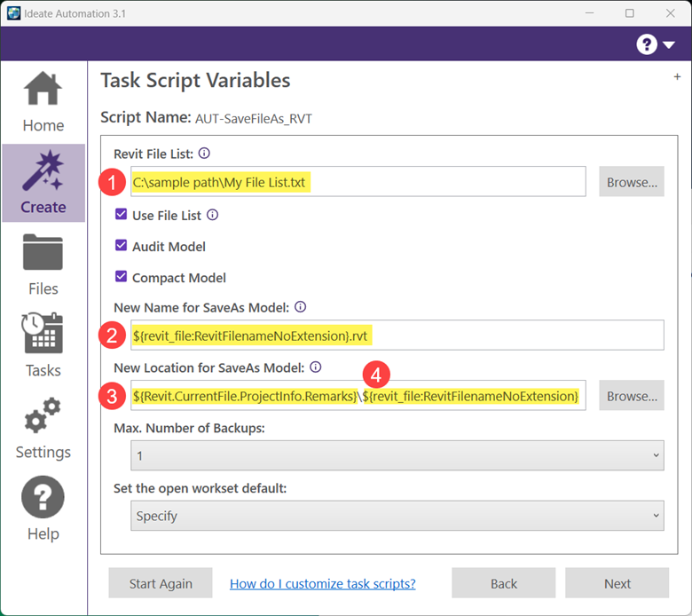Click into the New Location for SaveAs Model field
Viewport: 692px width, 616px height.
coord(358,395)
